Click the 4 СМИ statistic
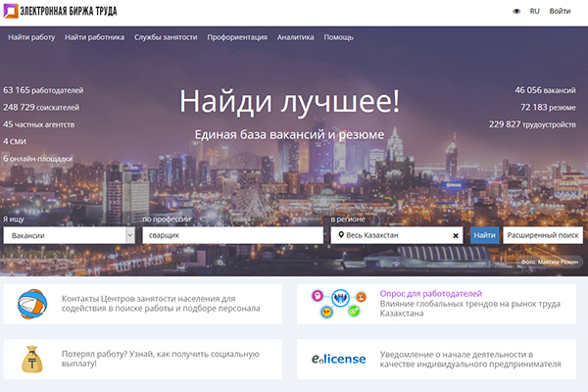 point(15,141)
